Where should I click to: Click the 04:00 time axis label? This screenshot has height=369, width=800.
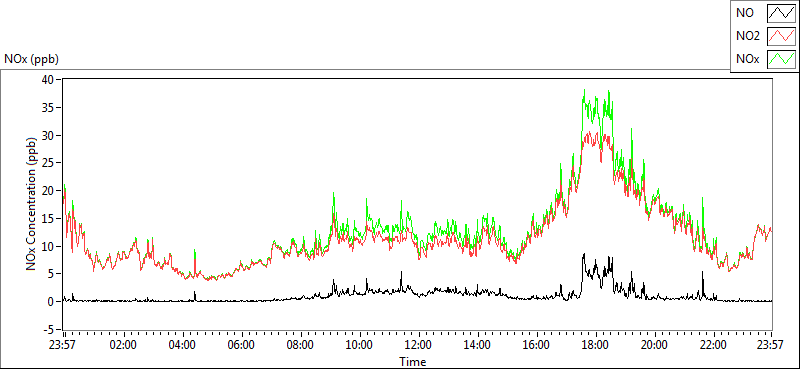182,345
